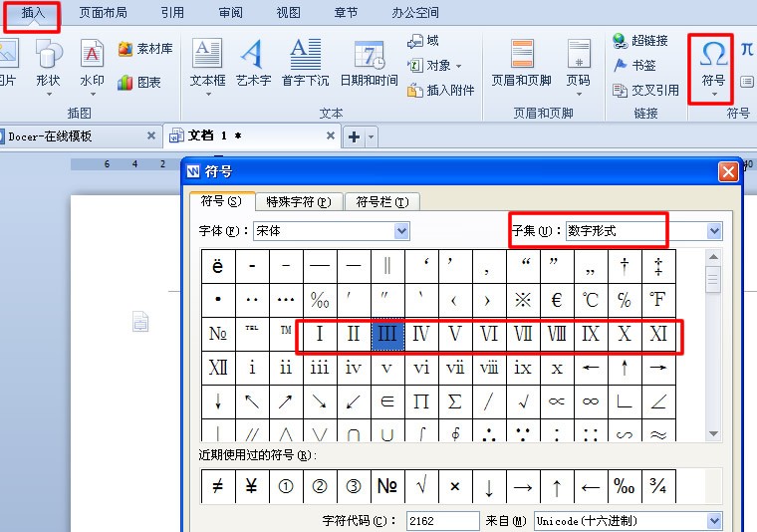Open the 页码 page number menu
The height and width of the screenshot is (532, 757).
579,67
